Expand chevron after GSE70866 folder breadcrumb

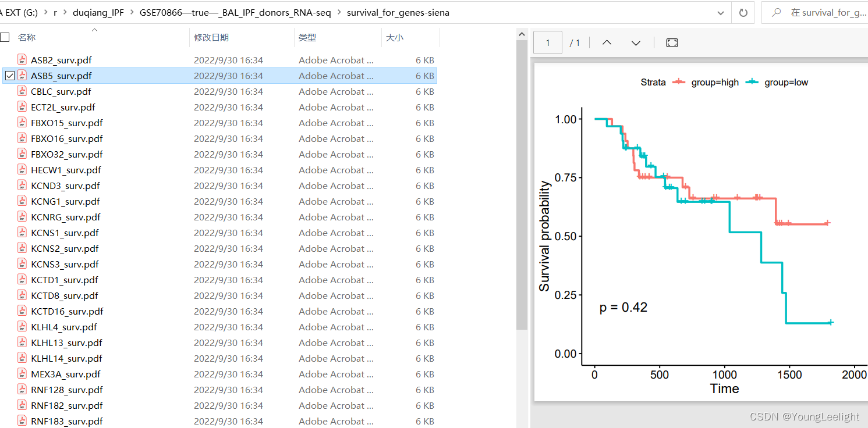coord(339,12)
